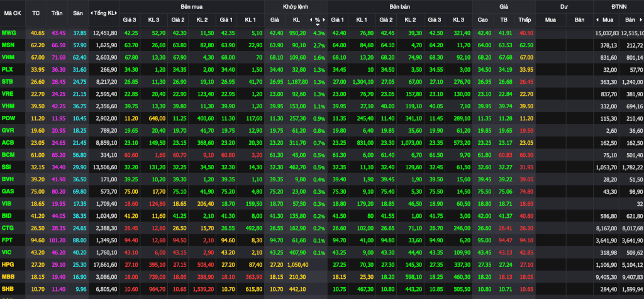Click the left arrow before the % column header

311,20
